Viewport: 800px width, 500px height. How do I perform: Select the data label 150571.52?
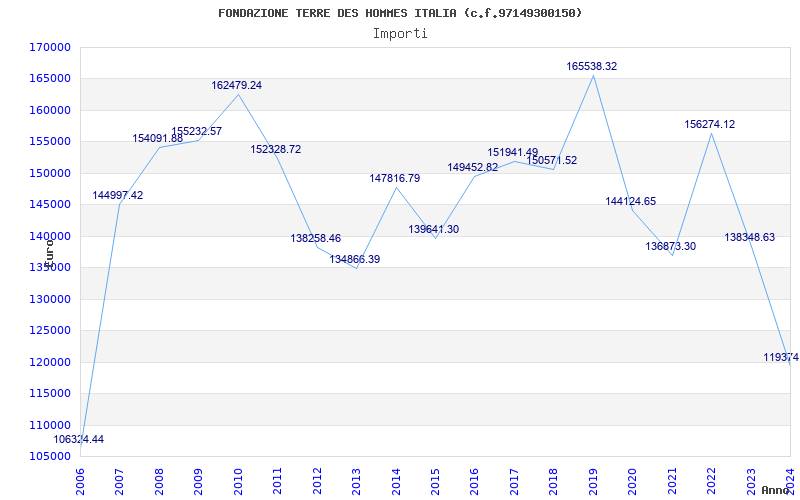[552, 161]
